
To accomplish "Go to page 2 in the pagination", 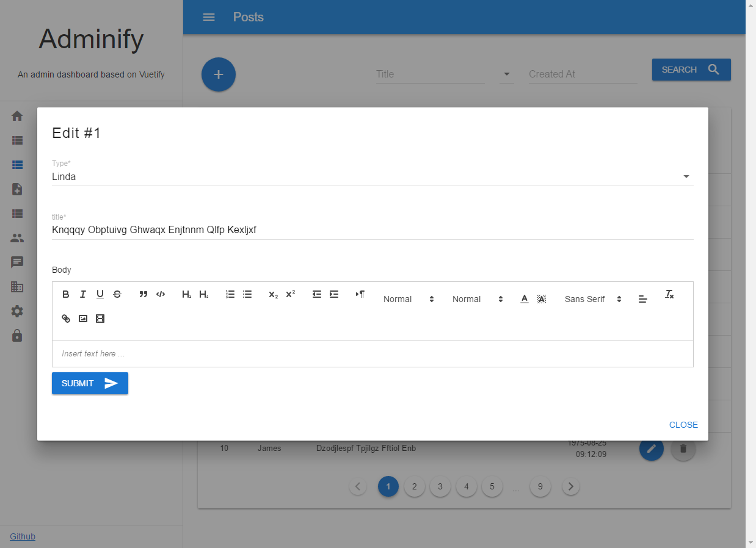I will 414,486.
